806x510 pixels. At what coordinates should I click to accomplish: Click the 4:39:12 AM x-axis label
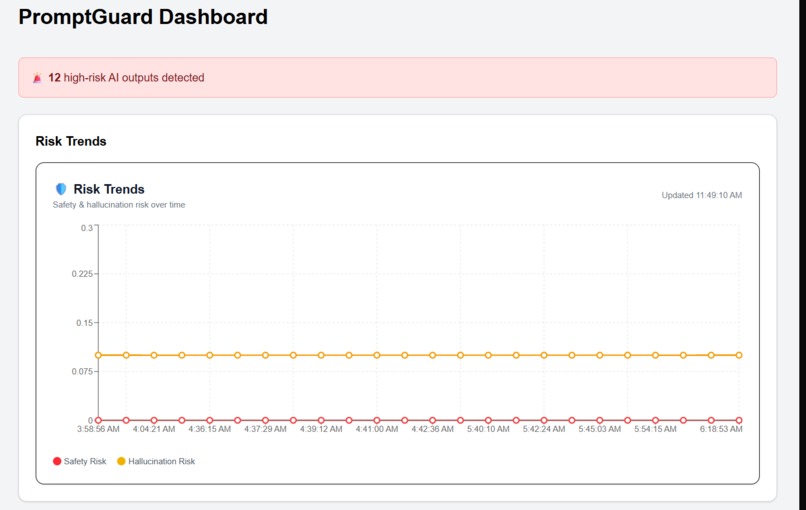pyautogui.click(x=321, y=429)
